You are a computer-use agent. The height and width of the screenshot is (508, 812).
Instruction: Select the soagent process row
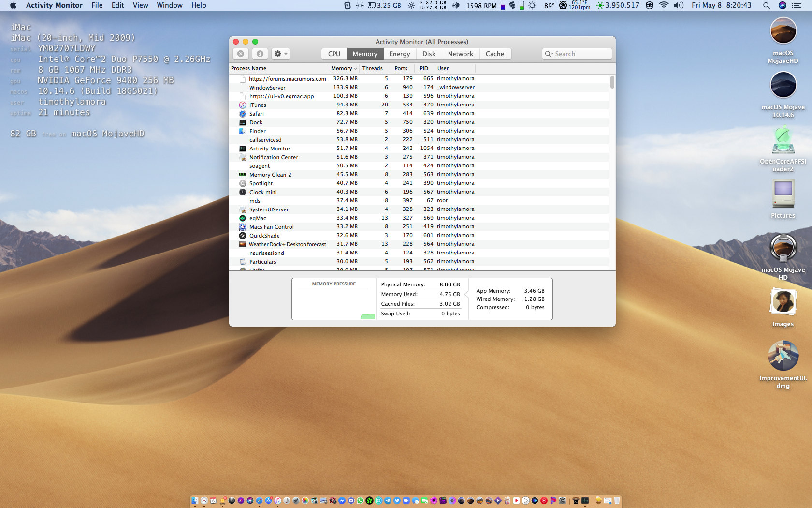(419, 166)
